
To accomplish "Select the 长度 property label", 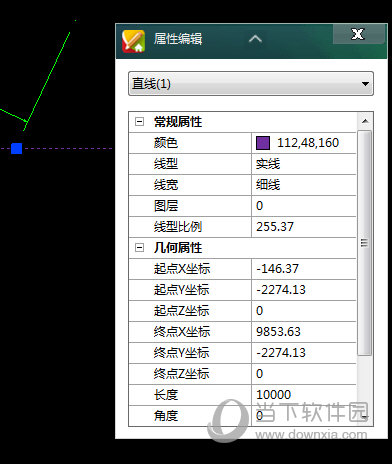I will [x=166, y=395].
